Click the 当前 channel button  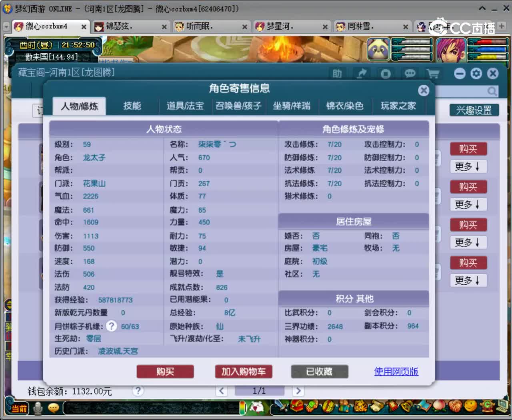pyautogui.click(x=19, y=408)
